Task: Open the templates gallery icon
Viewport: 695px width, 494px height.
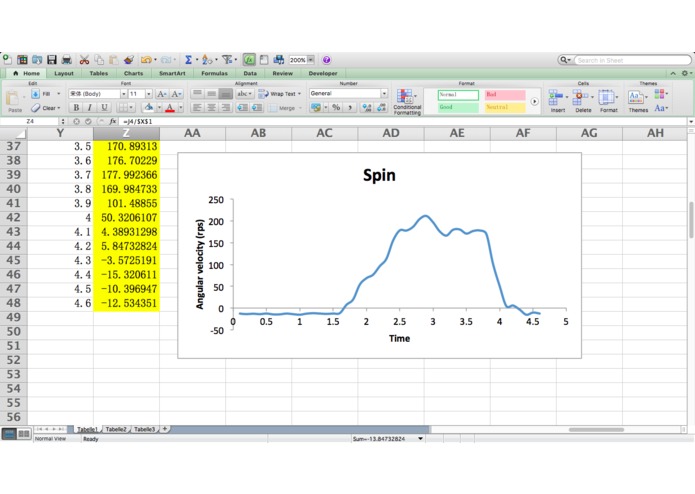Action: point(22,59)
